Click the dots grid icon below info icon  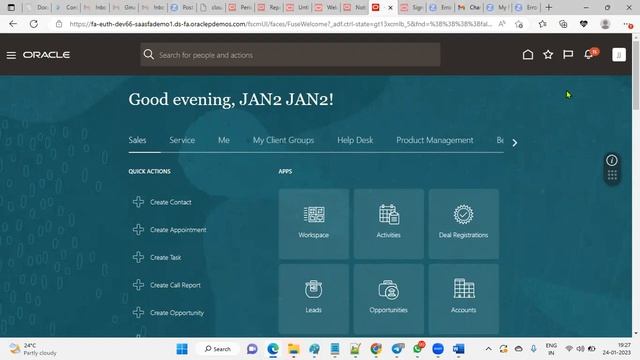612,175
